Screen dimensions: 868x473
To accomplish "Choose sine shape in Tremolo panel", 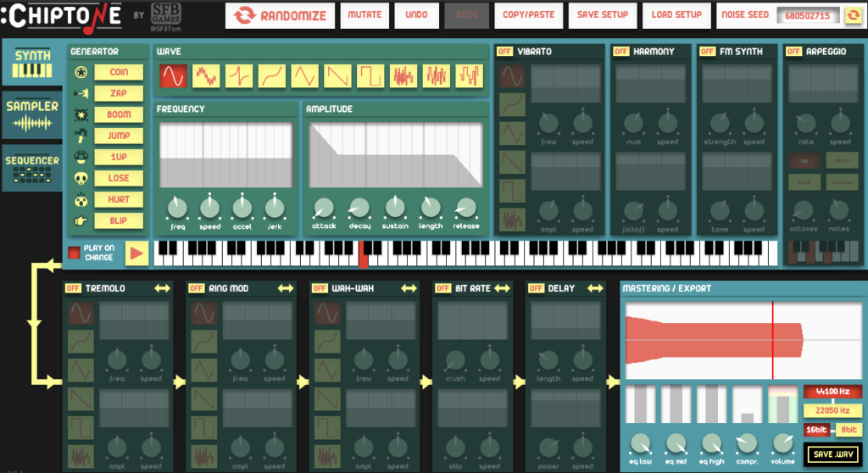I will (x=81, y=314).
